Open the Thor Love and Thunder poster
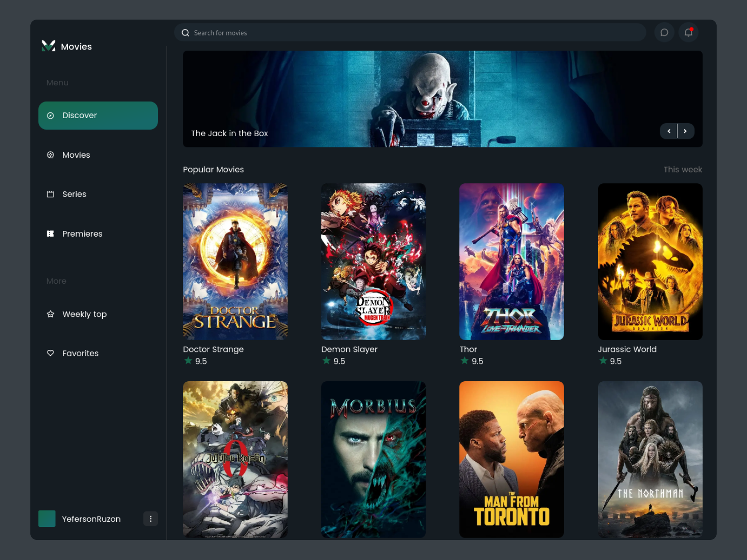This screenshot has height=560, width=747. pos(512,261)
